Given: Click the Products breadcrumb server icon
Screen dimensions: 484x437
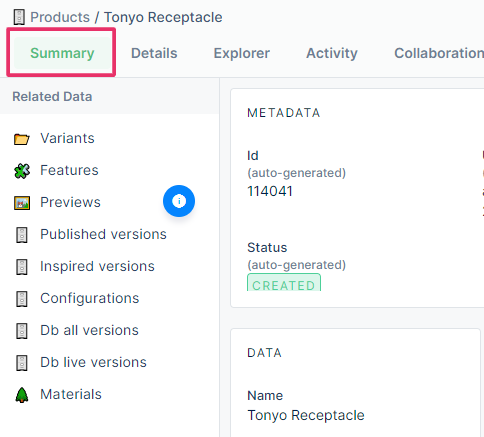Looking at the screenshot, I should coord(19,17).
